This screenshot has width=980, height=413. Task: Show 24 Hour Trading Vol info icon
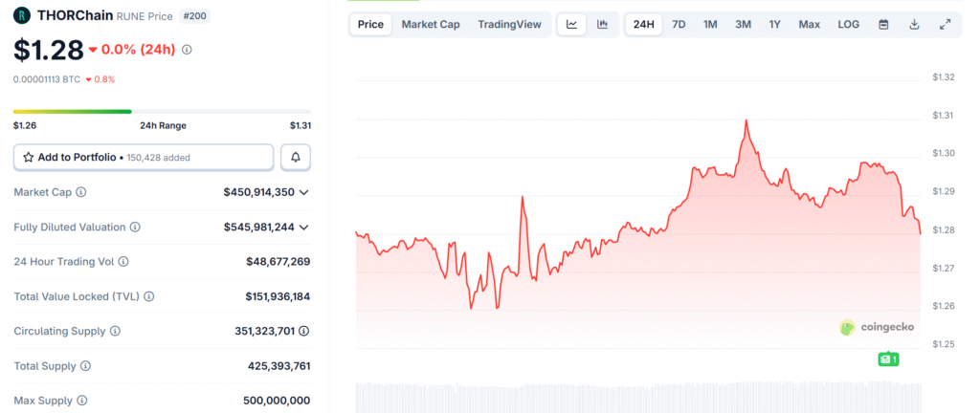pos(123,261)
